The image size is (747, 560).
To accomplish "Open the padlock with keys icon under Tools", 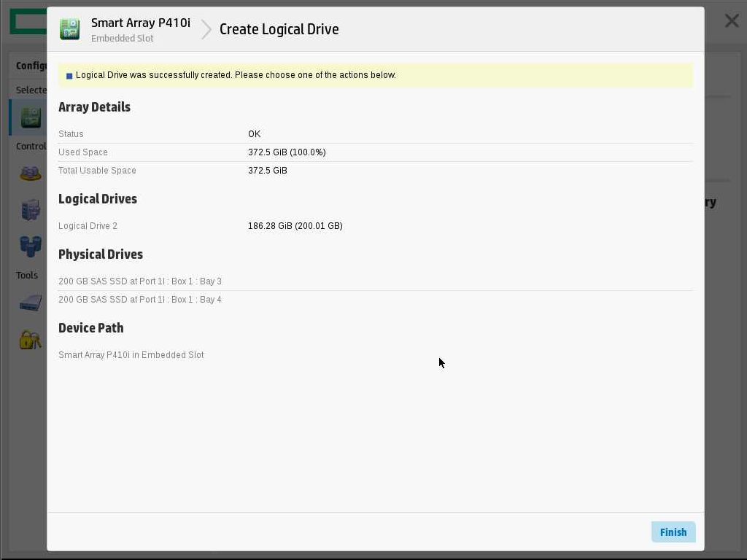I will [x=31, y=339].
